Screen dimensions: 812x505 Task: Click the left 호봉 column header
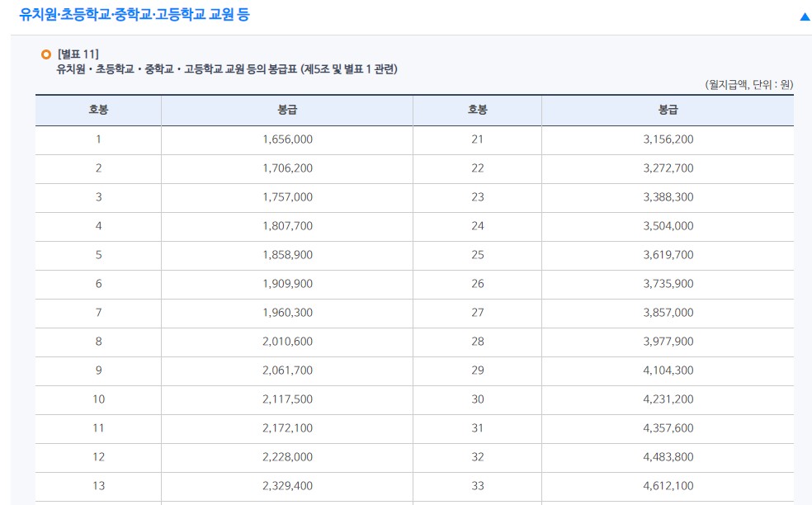pyautogui.click(x=98, y=110)
